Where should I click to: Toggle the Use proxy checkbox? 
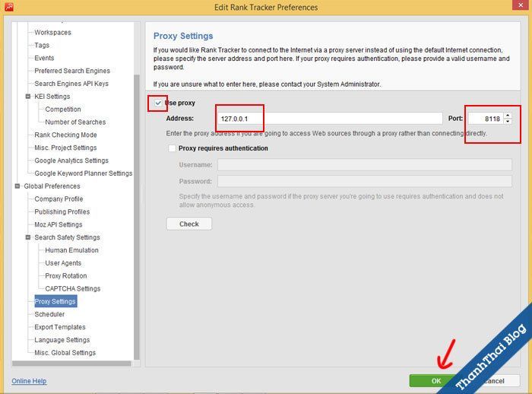[x=158, y=103]
